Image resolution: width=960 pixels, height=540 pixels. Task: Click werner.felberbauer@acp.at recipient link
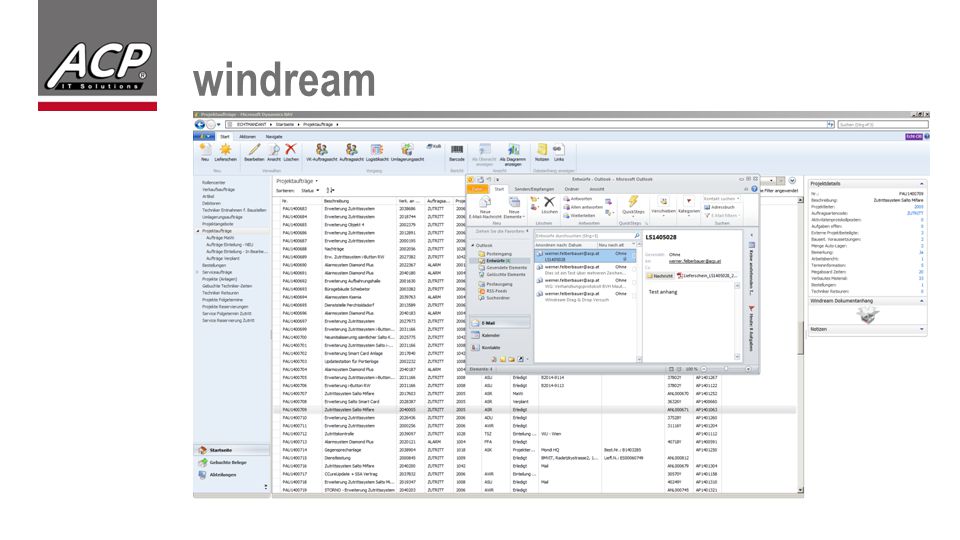[695, 261]
